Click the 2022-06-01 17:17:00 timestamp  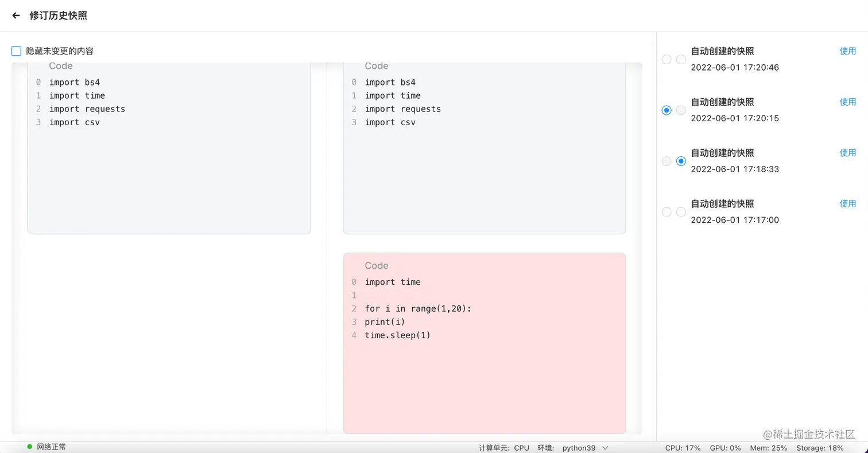(735, 220)
